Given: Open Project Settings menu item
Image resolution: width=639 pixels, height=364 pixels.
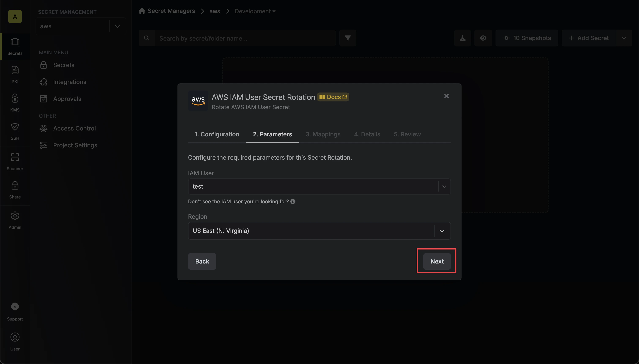Looking at the screenshot, I should click(x=81, y=145).
